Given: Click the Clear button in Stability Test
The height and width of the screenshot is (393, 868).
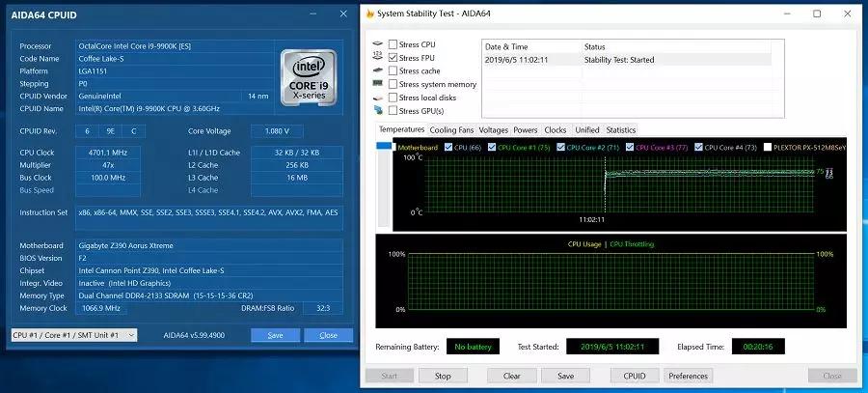Looking at the screenshot, I should click(511, 376).
